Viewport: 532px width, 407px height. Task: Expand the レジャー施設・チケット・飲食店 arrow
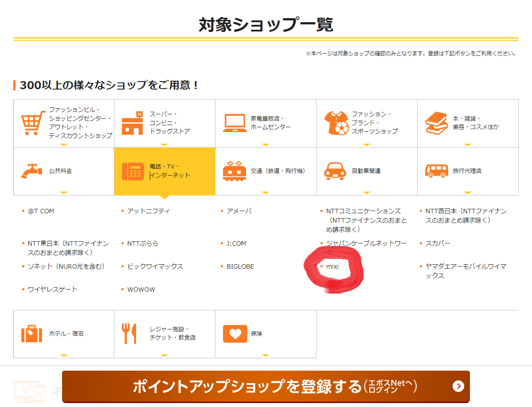coord(164,356)
